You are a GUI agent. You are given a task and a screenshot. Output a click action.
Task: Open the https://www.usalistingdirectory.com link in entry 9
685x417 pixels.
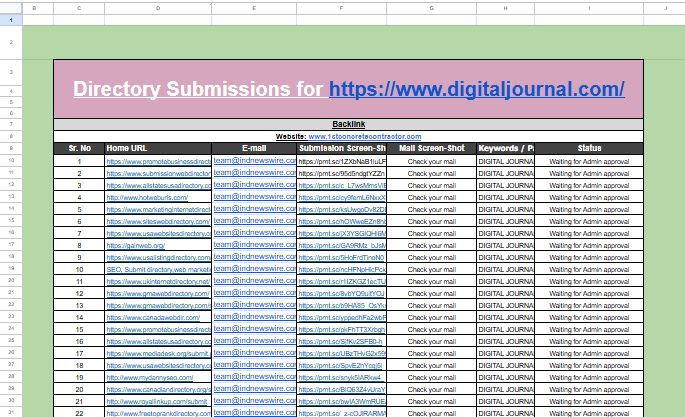click(x=158, y=258)
